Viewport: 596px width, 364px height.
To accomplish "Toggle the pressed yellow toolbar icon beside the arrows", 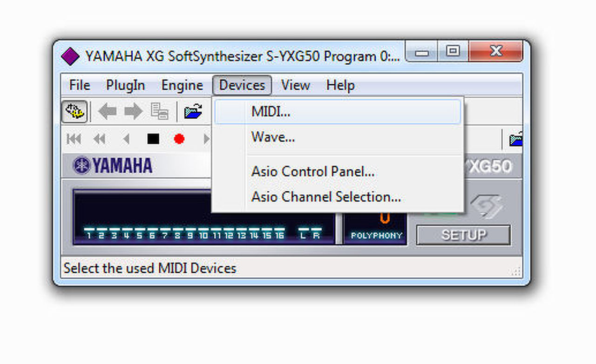I will 74,112.
